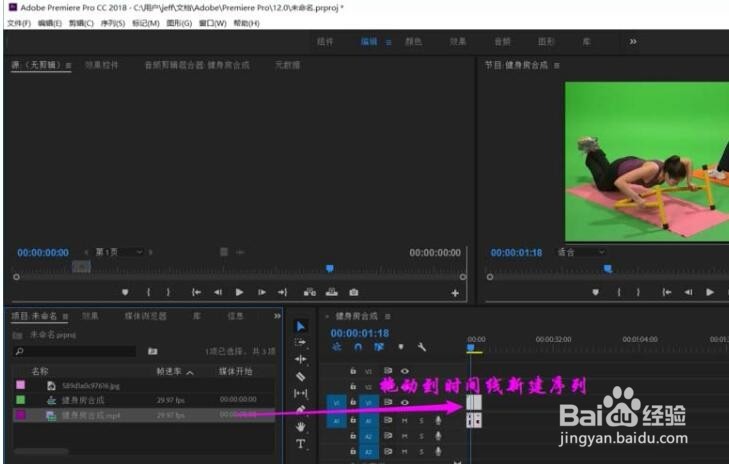This screenshot has width=729, height=464.
Task: Toggle the V1 track lock
Action: [353, 402]
